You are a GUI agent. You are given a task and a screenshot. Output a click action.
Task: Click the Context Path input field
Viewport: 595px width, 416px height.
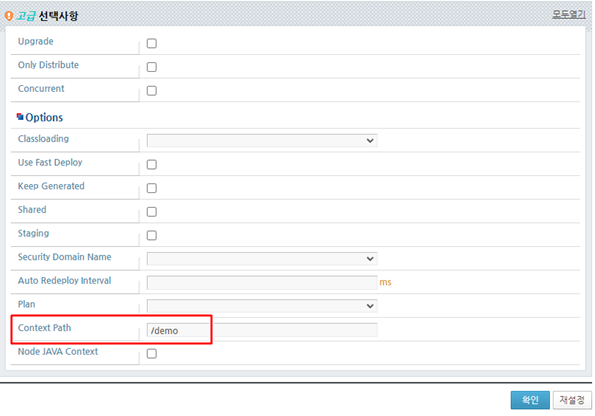click(262, 330)
